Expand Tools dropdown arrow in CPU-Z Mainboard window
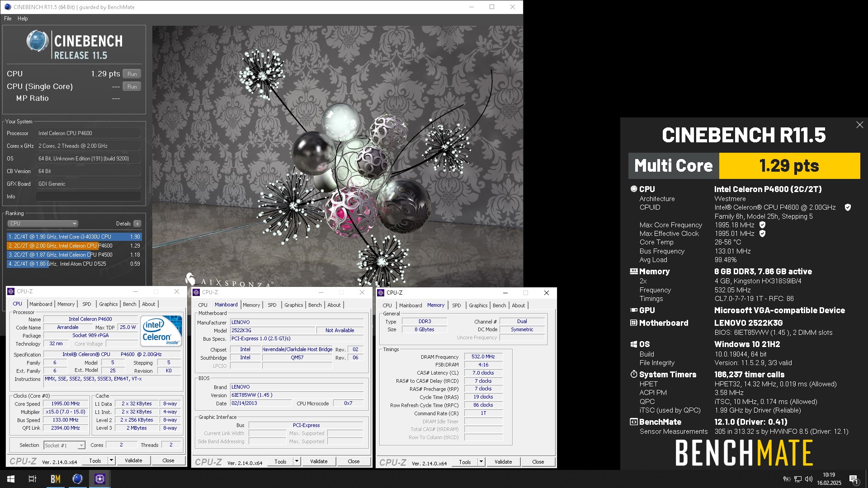The width and height of the screenshot is (868, 488). click(297, 461)
